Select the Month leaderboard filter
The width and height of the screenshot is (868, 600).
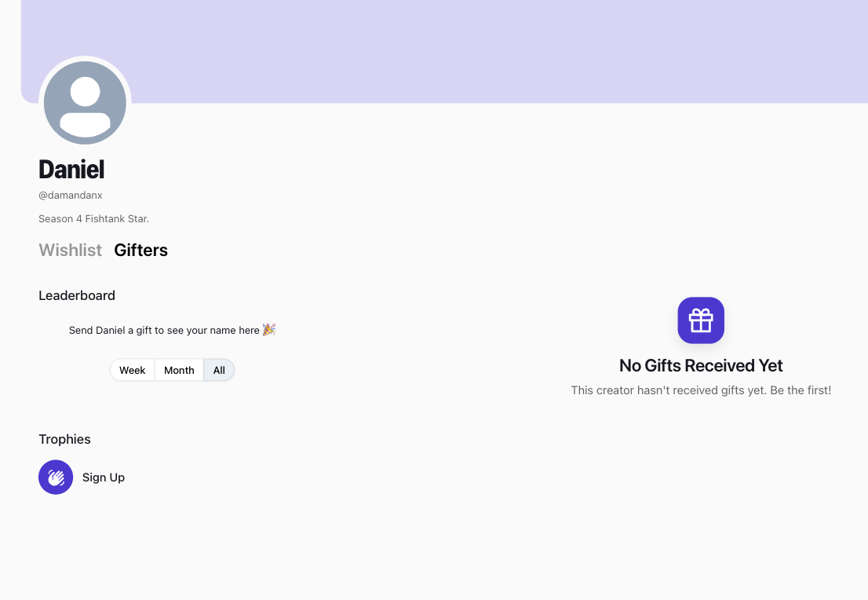click(x=179, y=370)
